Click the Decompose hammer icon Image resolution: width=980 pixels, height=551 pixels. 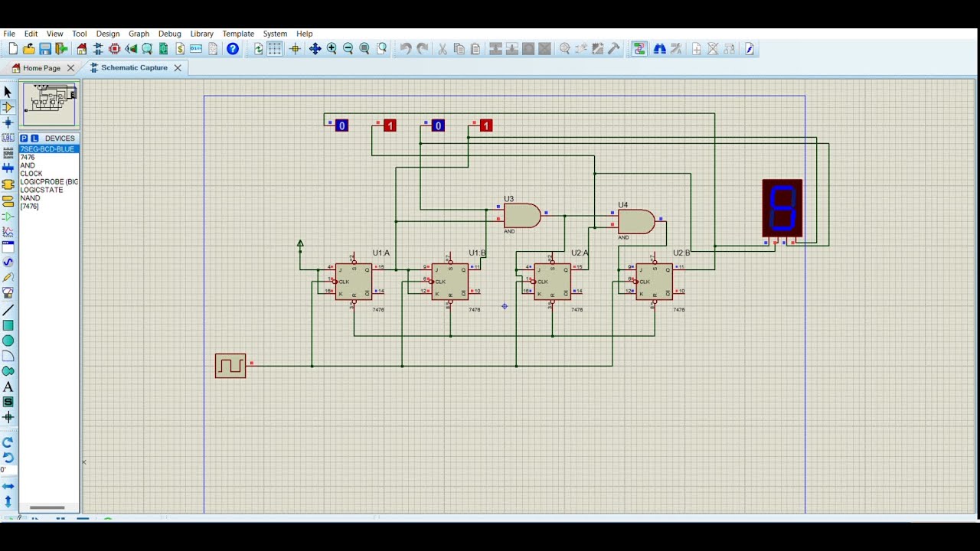614,49
